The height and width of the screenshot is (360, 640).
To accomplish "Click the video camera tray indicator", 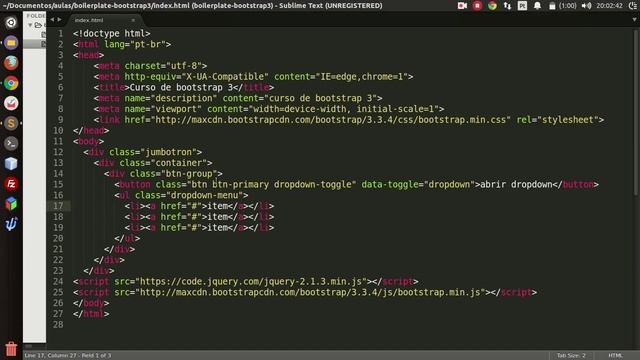I will tap(462, 6).
